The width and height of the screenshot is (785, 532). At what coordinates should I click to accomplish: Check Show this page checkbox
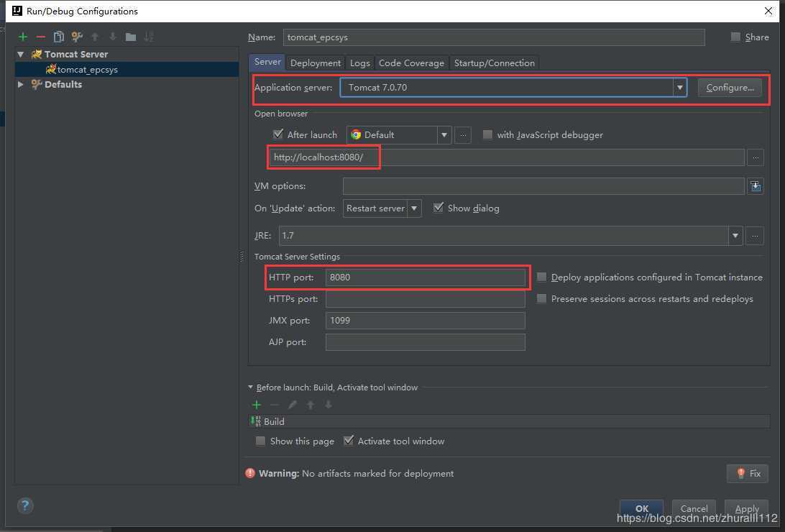coord(260,441)
